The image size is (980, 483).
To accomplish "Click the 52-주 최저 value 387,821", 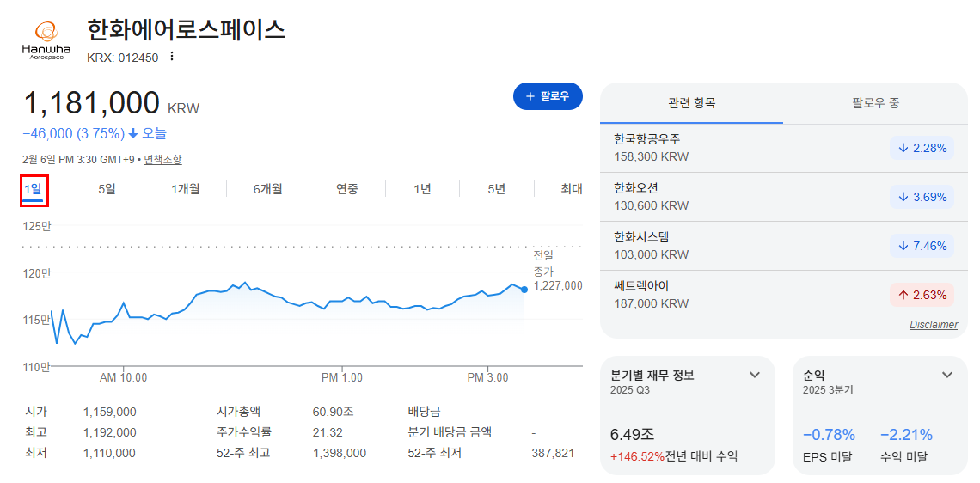I will tap(553, 453).
